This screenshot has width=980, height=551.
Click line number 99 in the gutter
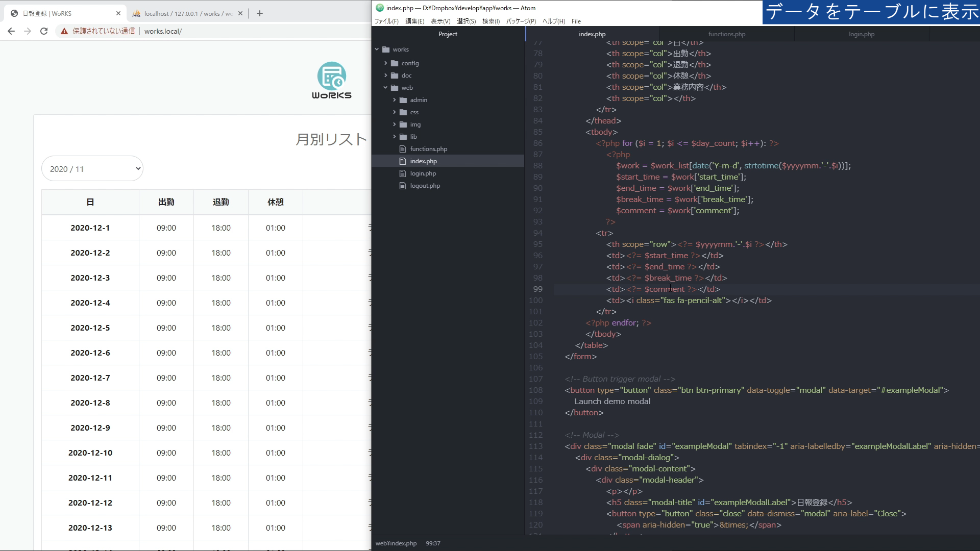click(537, 289)
